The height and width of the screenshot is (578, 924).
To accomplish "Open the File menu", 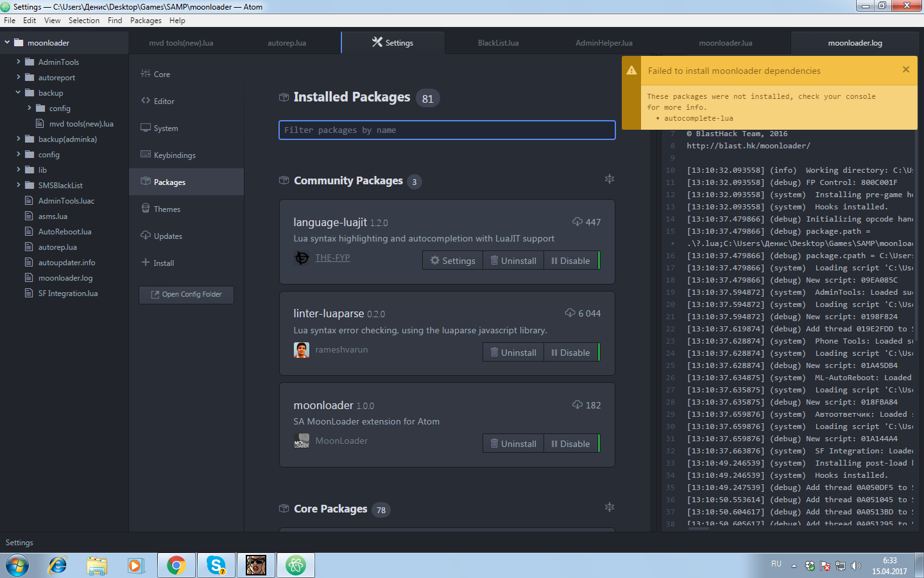I will 10,21.
